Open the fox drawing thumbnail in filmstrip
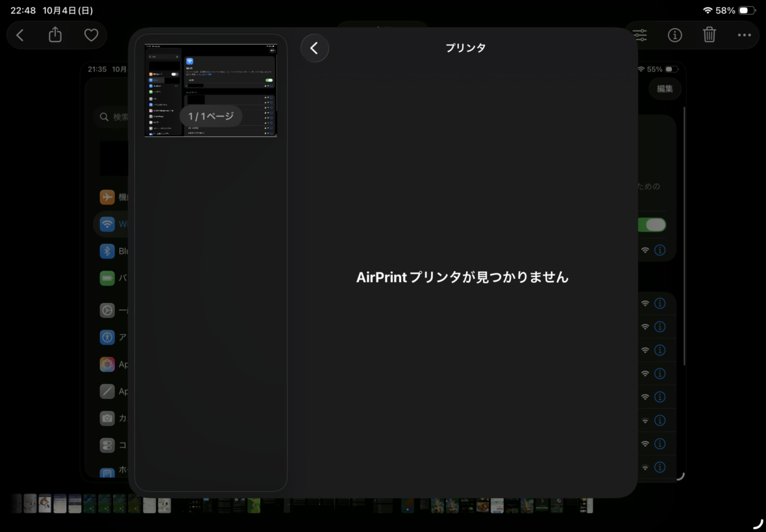Viewport: 766px width, 532px height. point(45,505)
